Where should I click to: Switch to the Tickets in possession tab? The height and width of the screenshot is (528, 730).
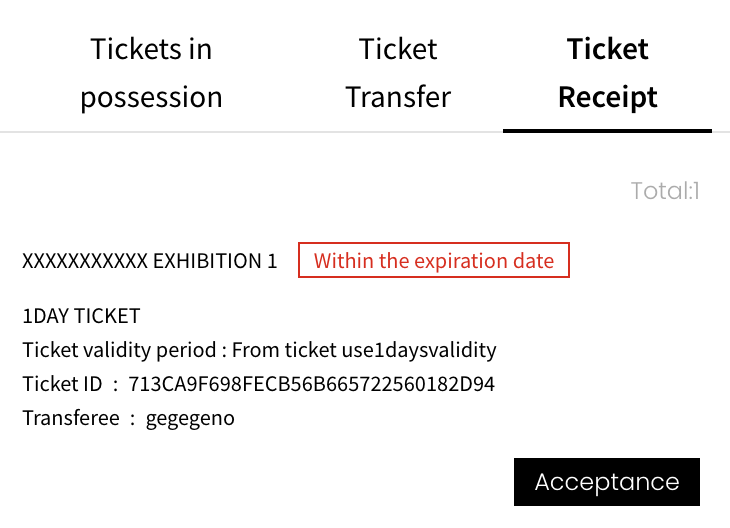[151, 73]
